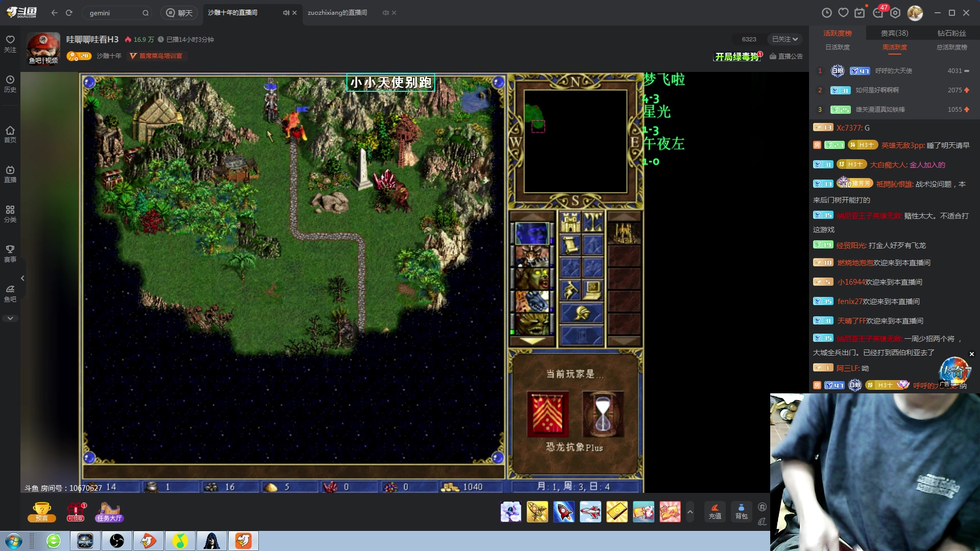Open 鱼吧 in the left sidebar
Viewport: 980px width, 551px height.
point(10,293)
